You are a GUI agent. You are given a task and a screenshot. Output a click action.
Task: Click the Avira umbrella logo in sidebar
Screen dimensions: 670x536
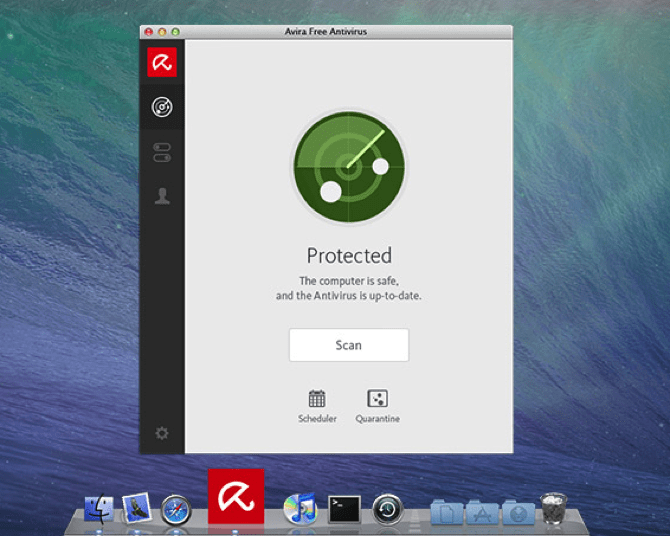(162, 62)
